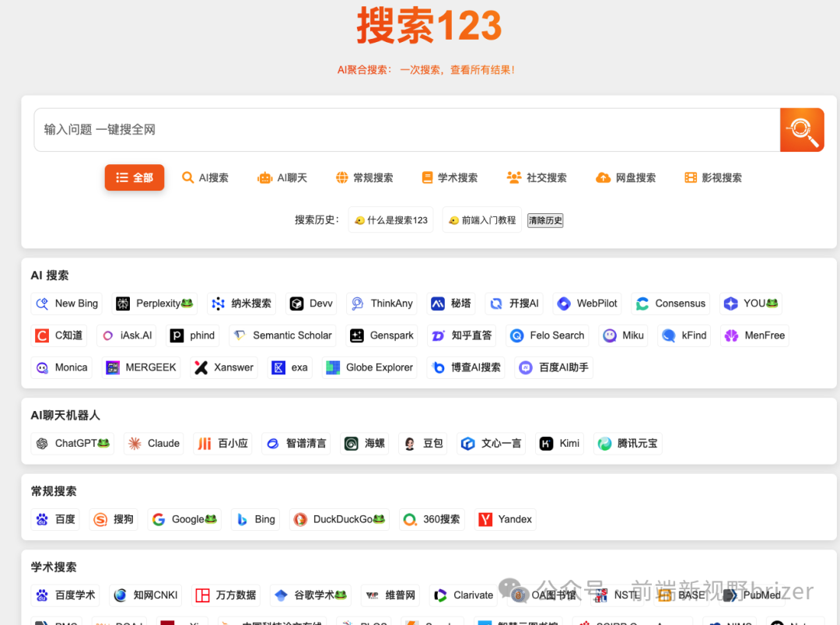The height and width of the screenshot is (625, 840).
Task: Switch to the AI聊天 tab
Action: click(282, 177)
